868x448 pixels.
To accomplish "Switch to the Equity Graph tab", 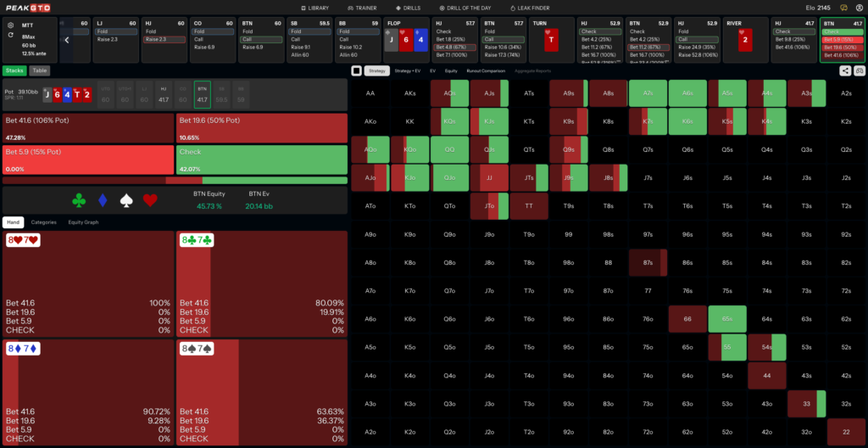I will [83, 222].
